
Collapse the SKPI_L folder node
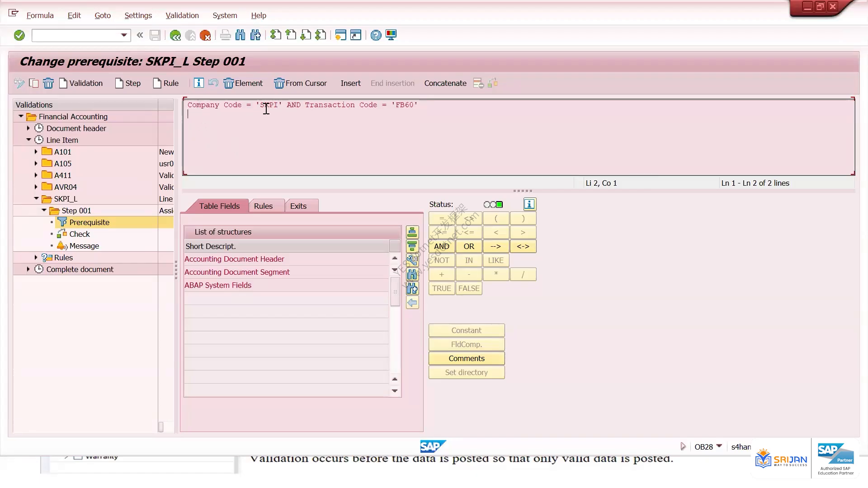click(x=36, y=199)
